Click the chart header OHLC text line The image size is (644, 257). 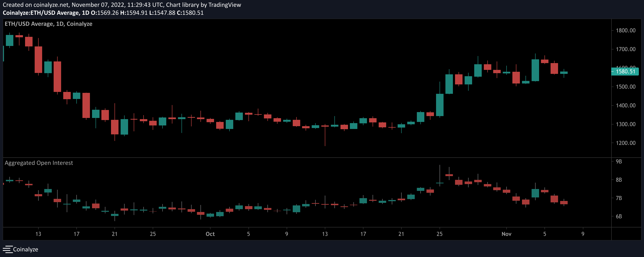[103, 13]
